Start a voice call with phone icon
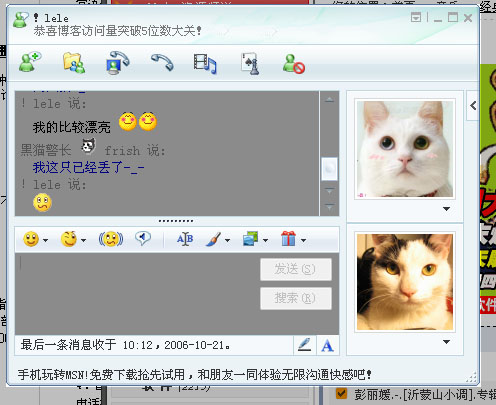 click(162, 62)
